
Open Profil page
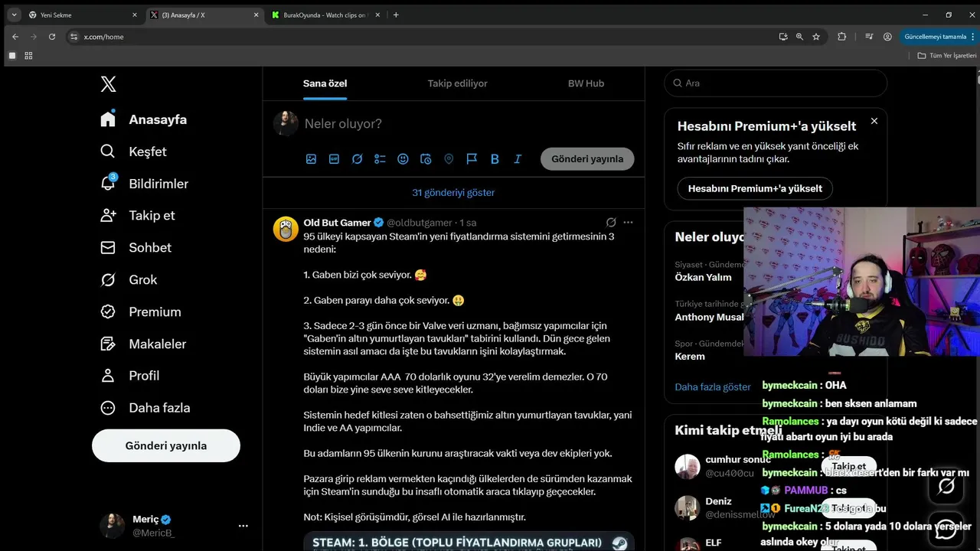(130, 376)
